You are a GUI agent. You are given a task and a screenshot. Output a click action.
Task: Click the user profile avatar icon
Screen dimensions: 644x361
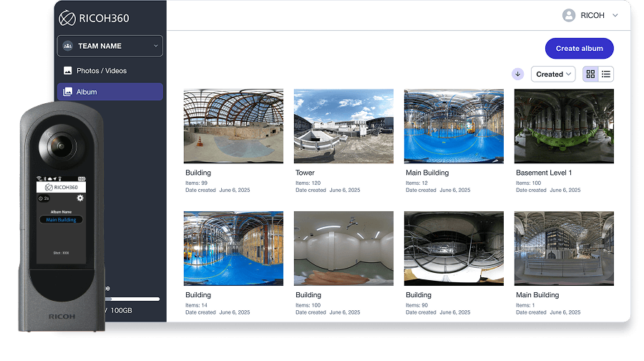(x=569, y=15)
